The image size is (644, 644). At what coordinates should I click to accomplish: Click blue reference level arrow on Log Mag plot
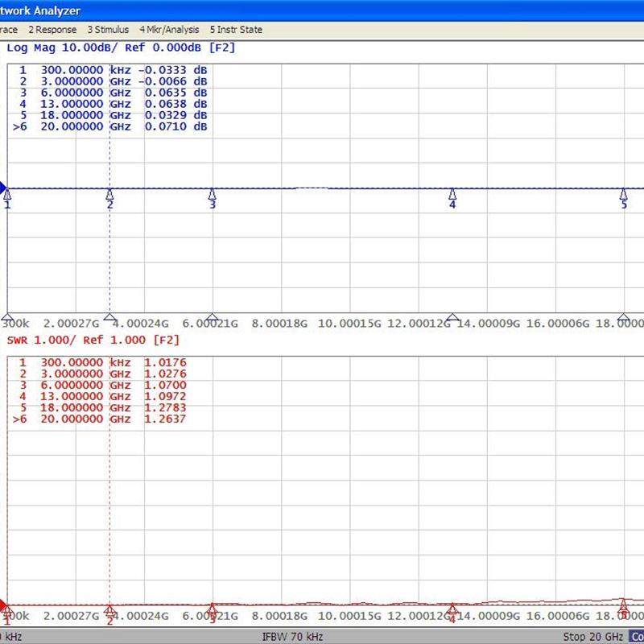click(3, 189)
